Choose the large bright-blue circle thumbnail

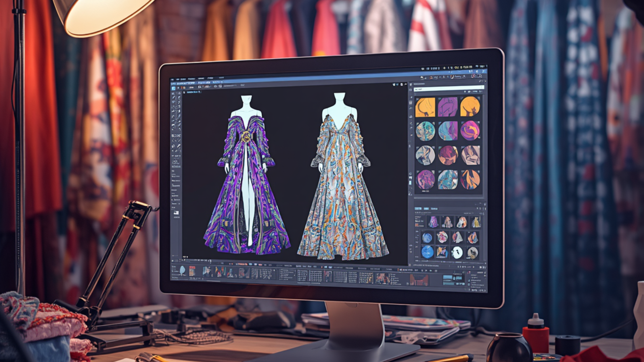coord(427,252)
